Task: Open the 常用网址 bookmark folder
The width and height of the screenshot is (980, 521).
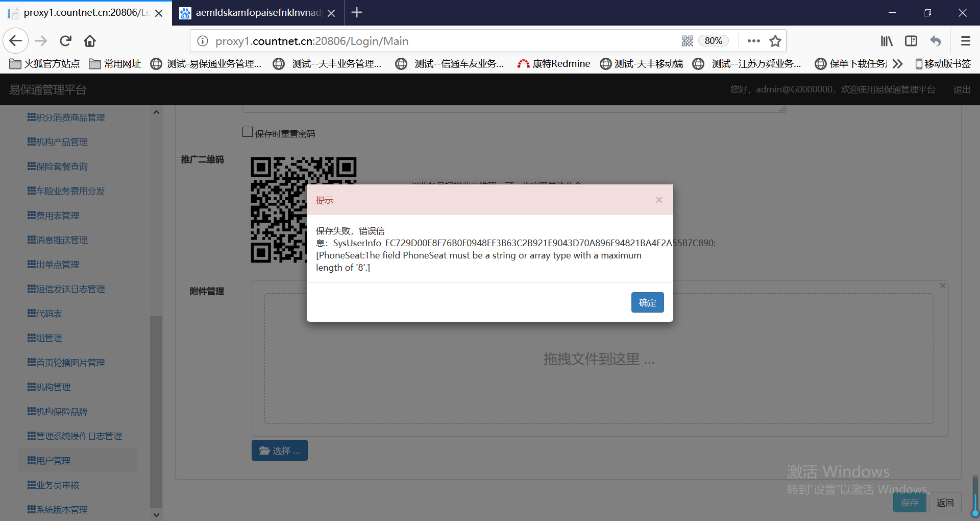Action: point(115,63)
